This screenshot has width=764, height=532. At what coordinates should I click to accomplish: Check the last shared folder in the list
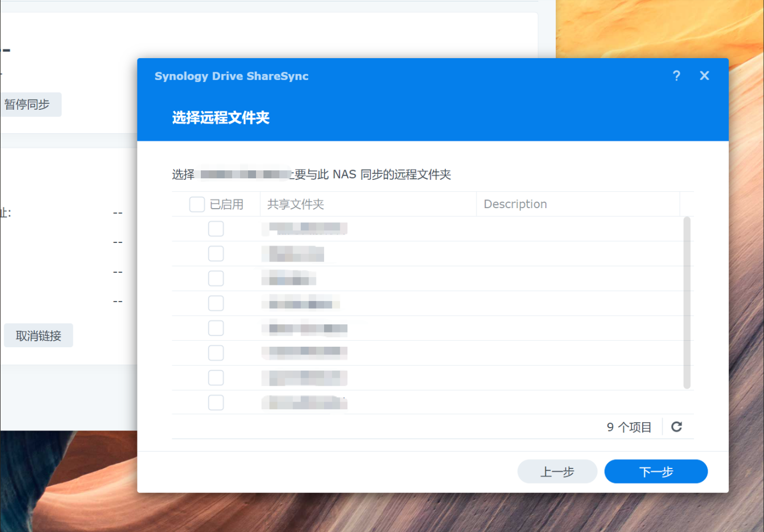point(216,402)
